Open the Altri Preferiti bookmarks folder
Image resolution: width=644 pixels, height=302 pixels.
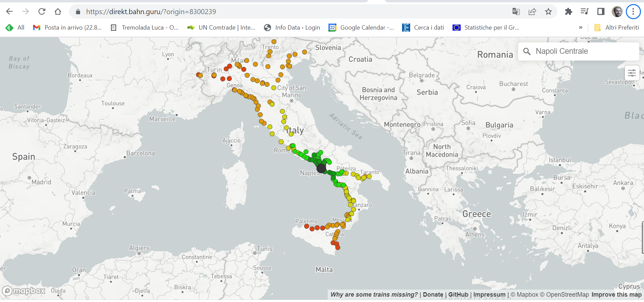(617, 28)
